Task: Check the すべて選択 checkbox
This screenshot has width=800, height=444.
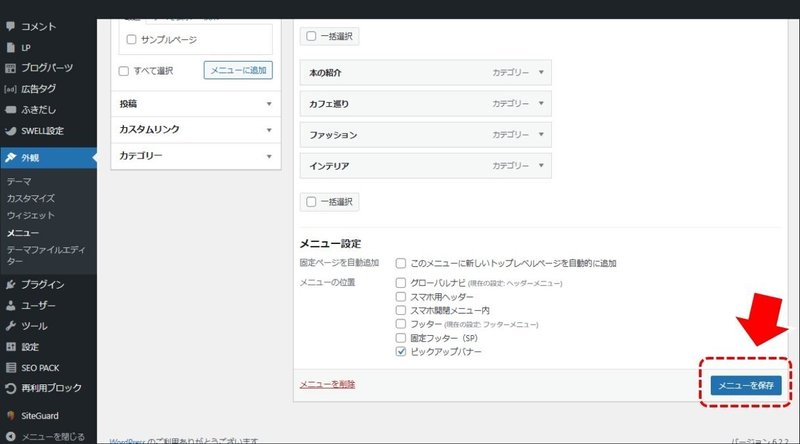Action: coord(123,71)
